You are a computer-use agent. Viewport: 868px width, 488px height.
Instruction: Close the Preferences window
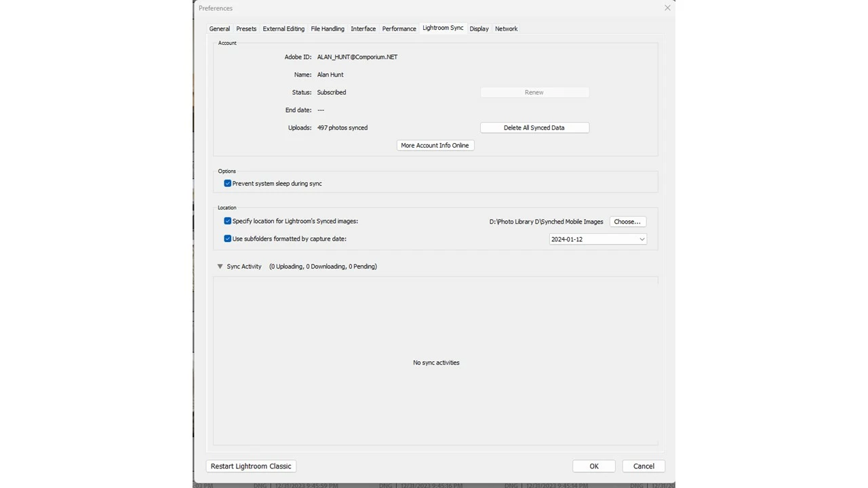click(667, 8)
